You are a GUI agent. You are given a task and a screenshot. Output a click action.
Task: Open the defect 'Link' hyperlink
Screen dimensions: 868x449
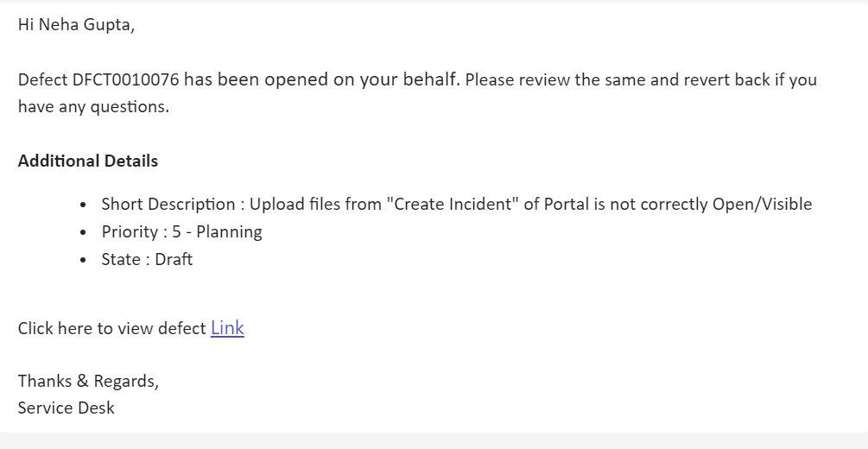227,328
